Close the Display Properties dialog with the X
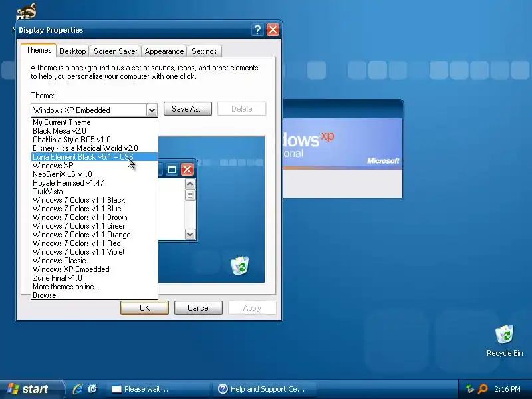532x399 pixels. (273, 30)
